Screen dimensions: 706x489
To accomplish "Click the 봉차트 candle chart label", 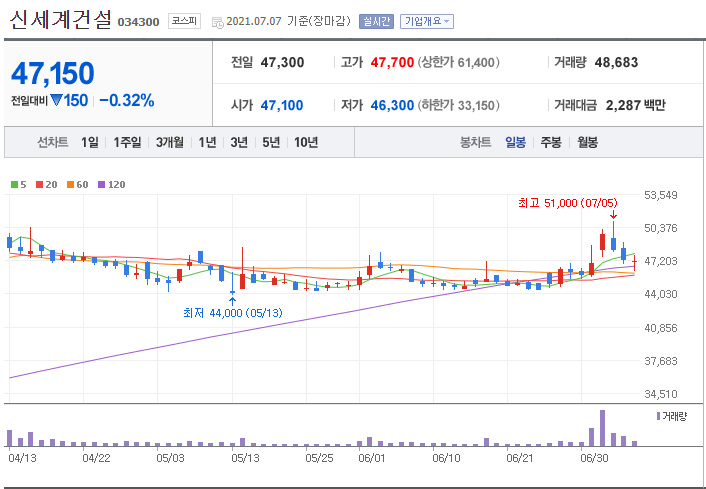I will click(x=475, y=143).
